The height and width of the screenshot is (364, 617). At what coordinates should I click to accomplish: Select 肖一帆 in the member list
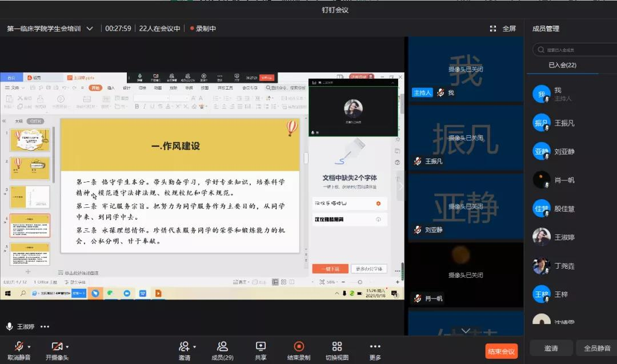pyautogui.click(x=564, y=180)
